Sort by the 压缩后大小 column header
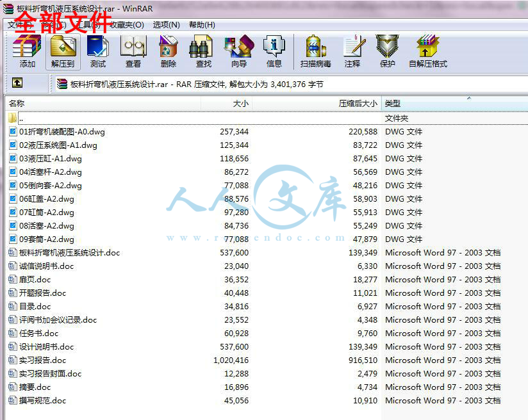Screen dimensions: 528x420 tap(317, 103)
